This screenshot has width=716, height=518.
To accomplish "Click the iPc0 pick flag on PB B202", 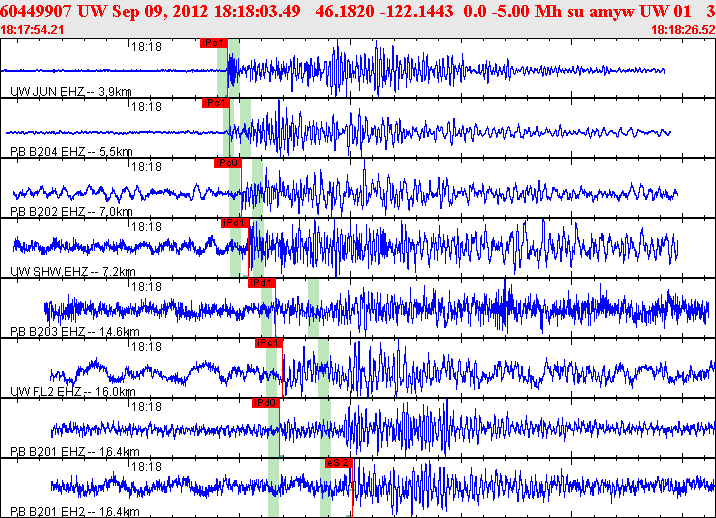I will coord(227,163).
